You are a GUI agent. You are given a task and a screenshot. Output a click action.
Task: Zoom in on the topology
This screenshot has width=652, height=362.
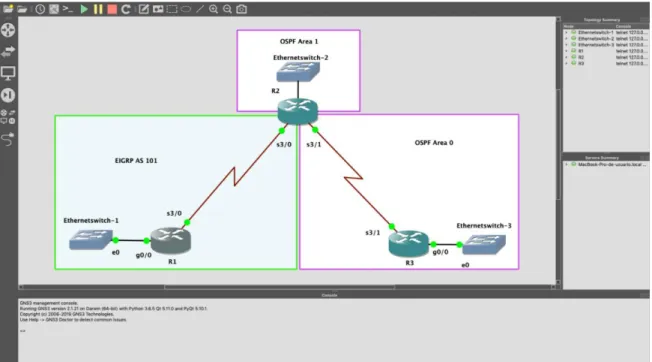coord(213,9)
